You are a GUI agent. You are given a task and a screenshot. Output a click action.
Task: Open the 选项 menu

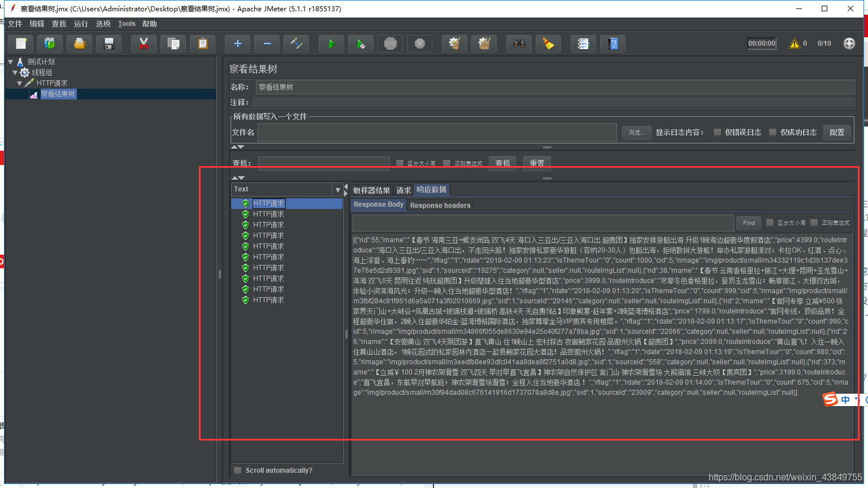(x=103, y=24)
